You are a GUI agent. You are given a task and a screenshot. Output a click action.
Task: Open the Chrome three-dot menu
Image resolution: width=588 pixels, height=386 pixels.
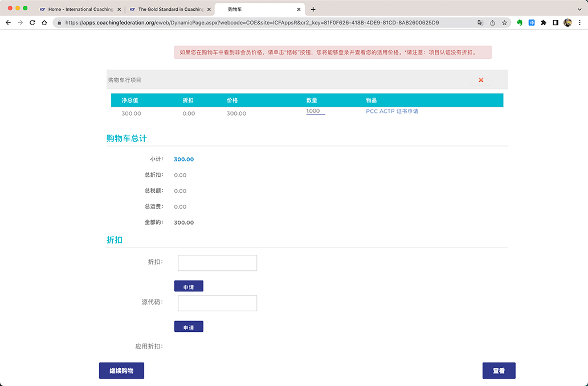coord(579,23)
